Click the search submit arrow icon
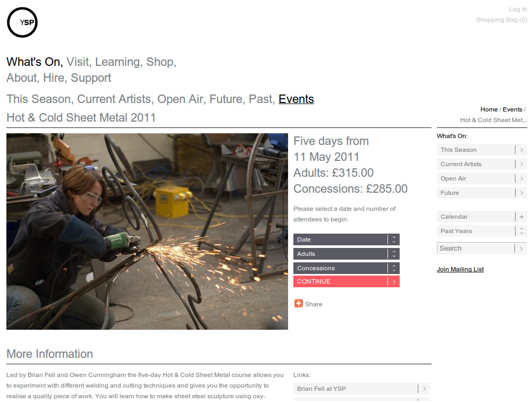Viewport: 532px width, 403px height. [522, 248]
